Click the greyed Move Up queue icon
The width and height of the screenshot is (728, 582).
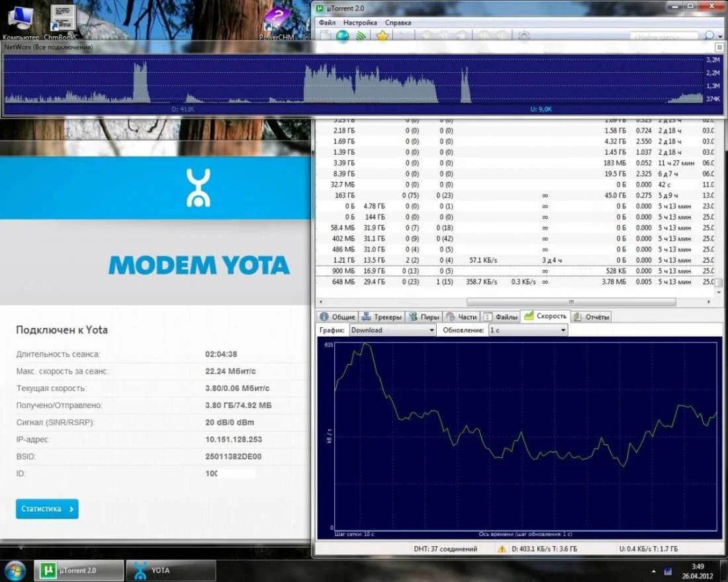[483, 36]
